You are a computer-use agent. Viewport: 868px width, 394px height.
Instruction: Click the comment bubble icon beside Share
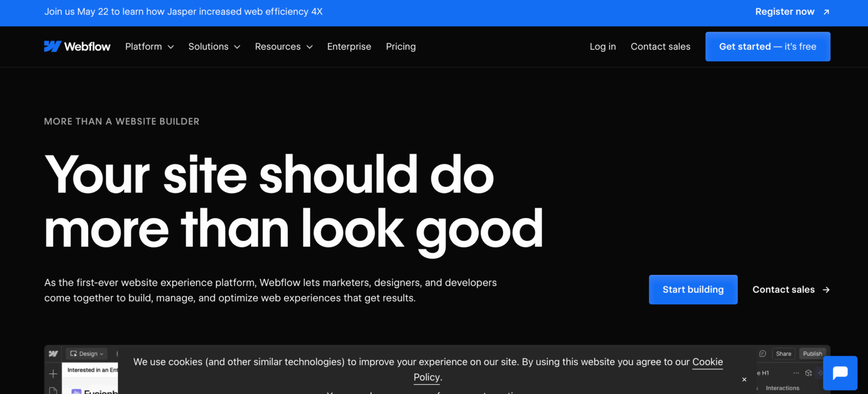point(763,354)
